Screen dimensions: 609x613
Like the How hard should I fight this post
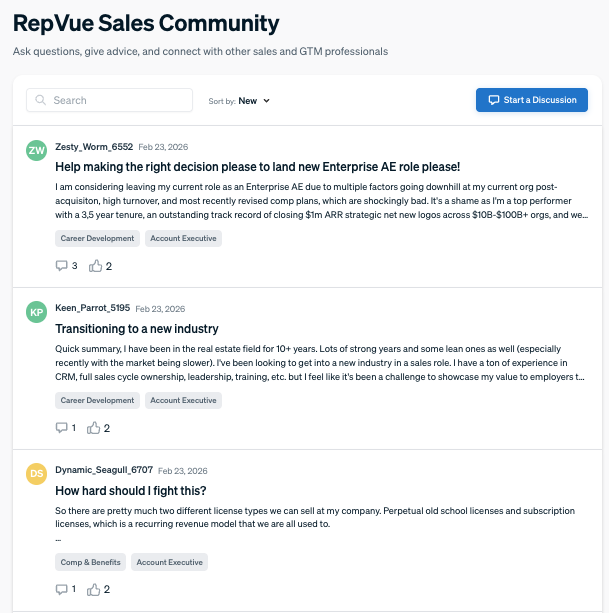[x=93, y=589]
